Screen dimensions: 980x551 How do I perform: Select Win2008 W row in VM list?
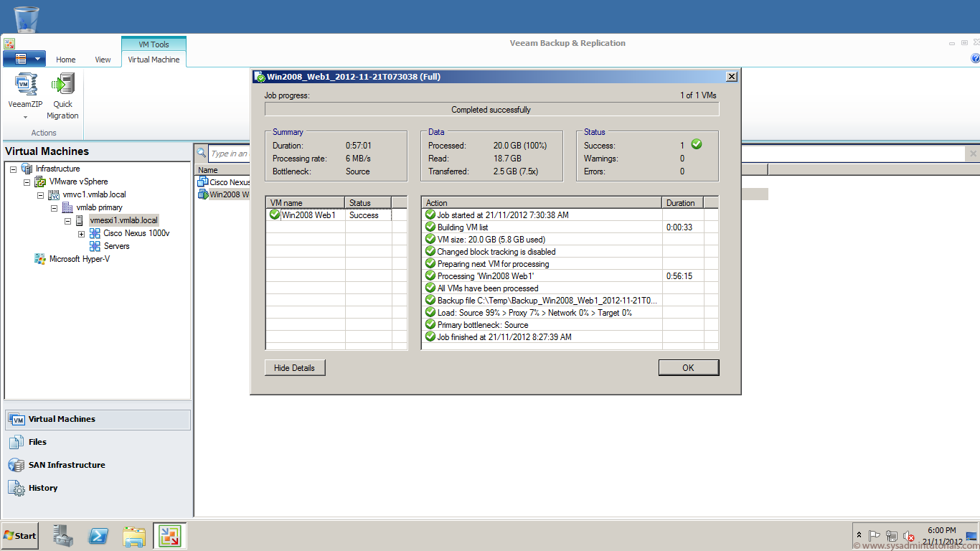pos(224,194)
